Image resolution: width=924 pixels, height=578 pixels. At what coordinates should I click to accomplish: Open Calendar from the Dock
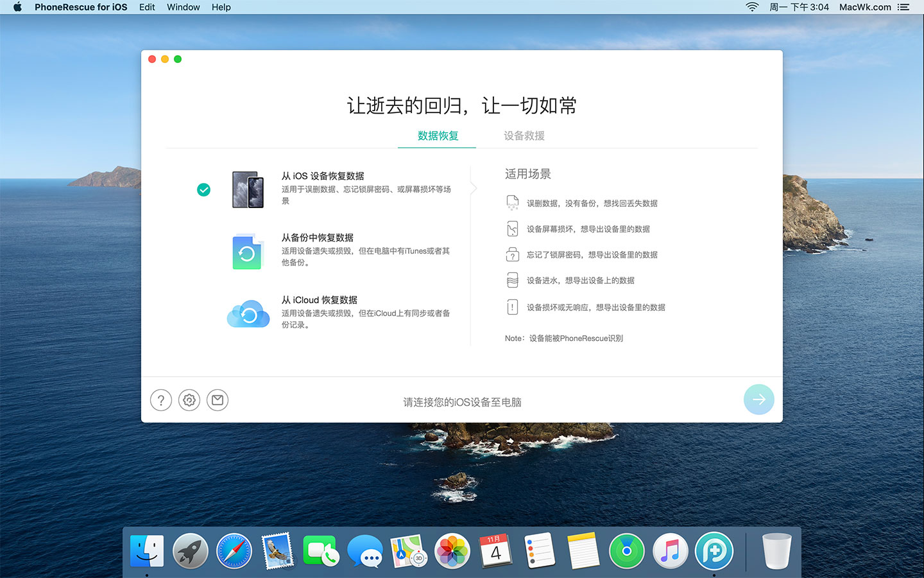pos(495,551)
